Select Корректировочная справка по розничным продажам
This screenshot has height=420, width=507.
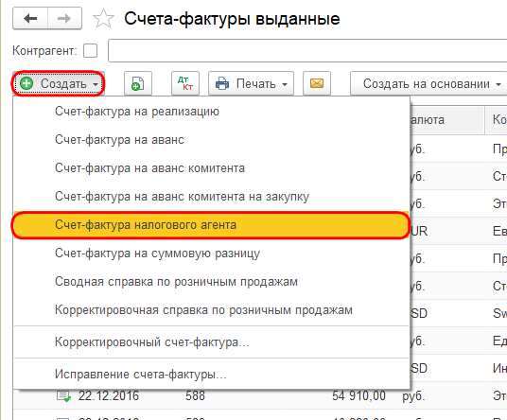click(x=212, y=310)
